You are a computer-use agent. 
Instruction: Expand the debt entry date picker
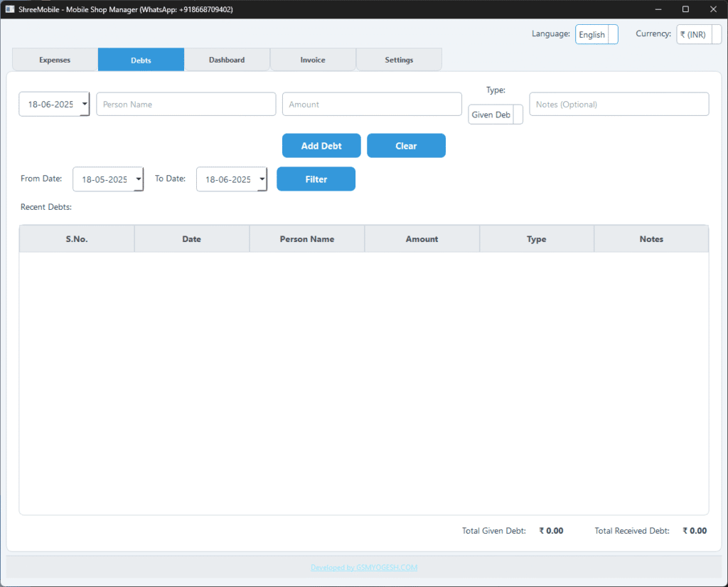click(85, 104)
